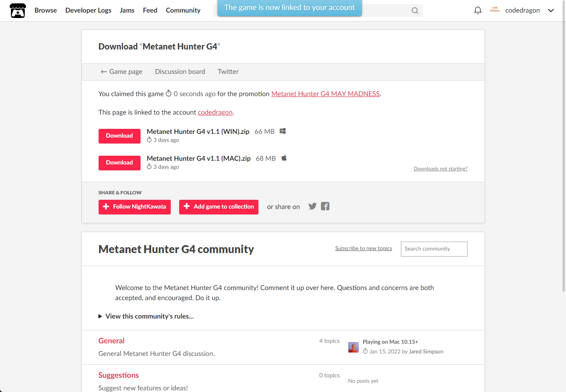566x392 pixels.
Task: Click the 68 MB file size text
Action: pos(266,159)
